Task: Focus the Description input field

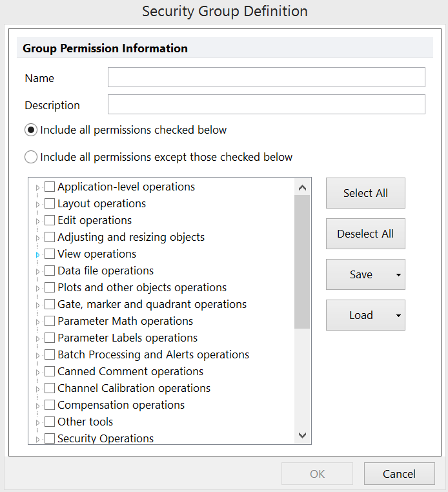Action: pos(266,105)
